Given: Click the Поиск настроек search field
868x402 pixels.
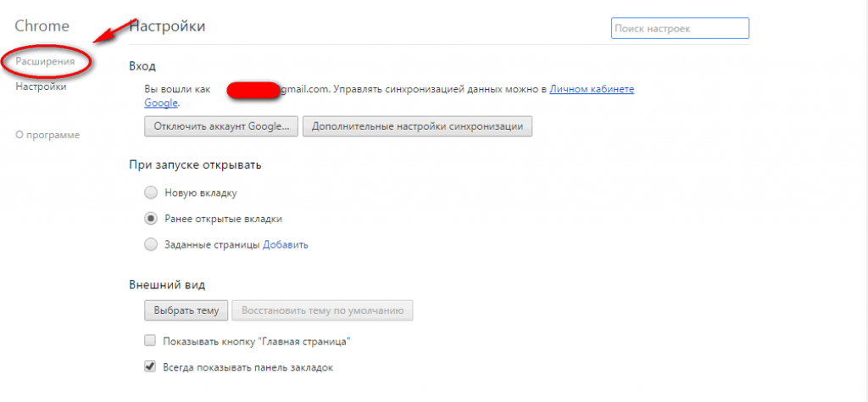Looking at the screenshot, I should click(x=680, y=29).
